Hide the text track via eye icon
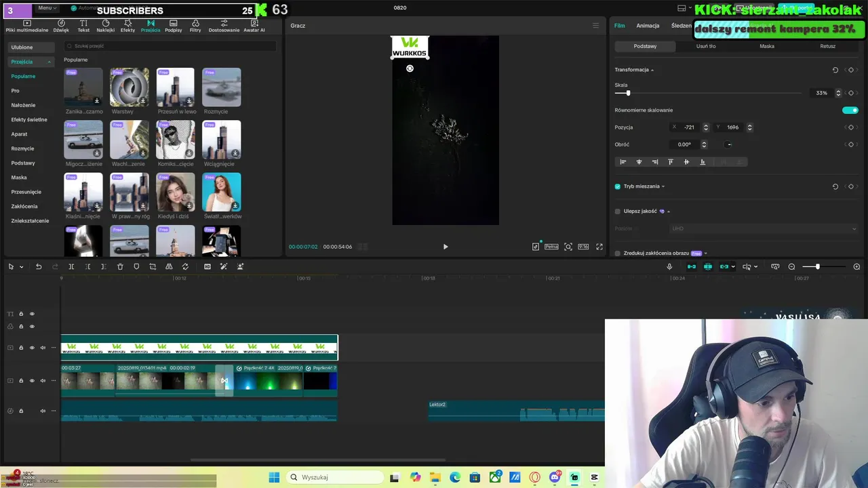 [31, 314]
